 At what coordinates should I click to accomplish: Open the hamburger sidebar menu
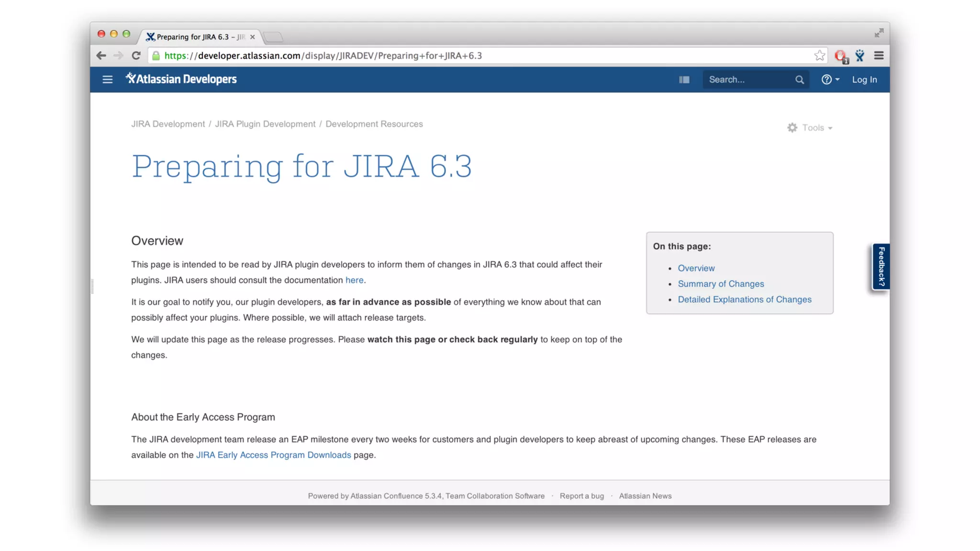(107, 79)
